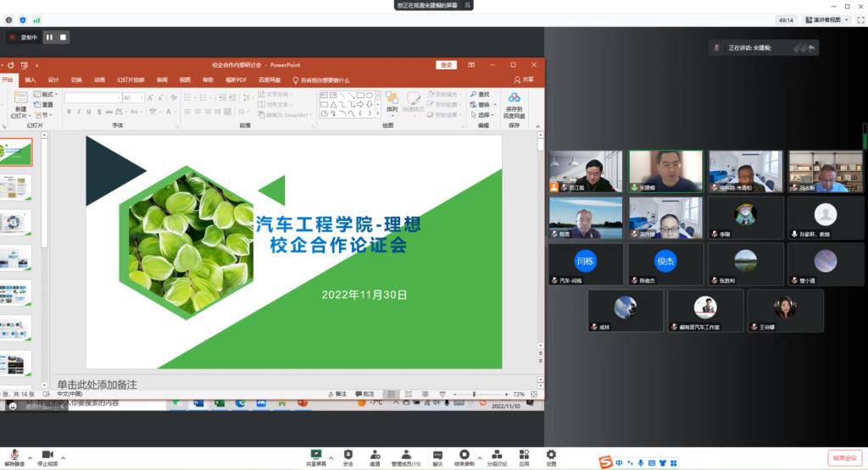Expand share screen options arrow
The width and height of the screenshot is (868, 470).
pyautogui.click(x=331, y=458)
